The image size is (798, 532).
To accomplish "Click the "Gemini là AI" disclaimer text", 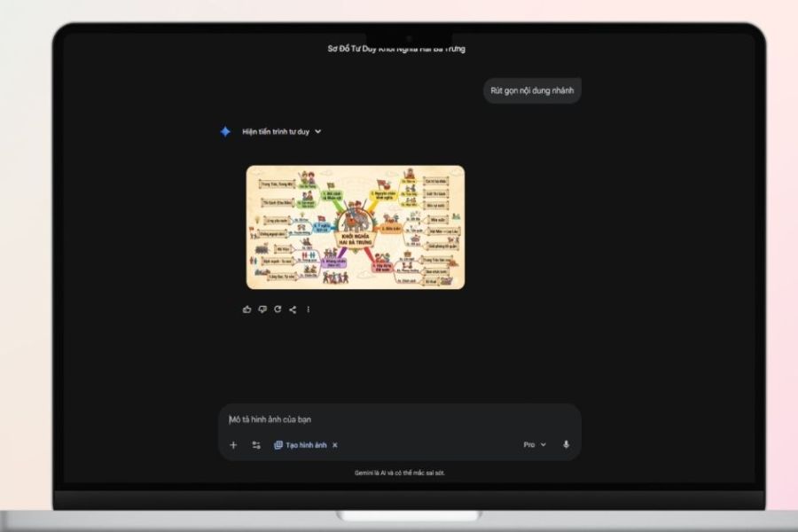I will (399, 473).
